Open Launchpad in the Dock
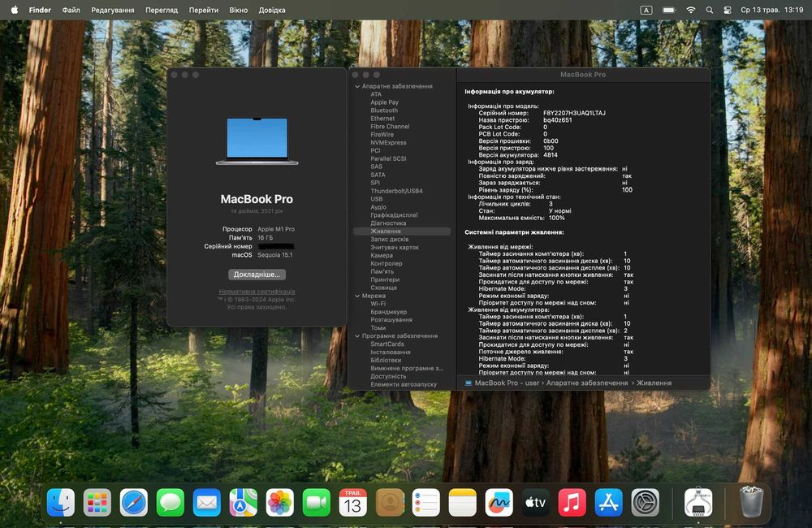The width and height of the screenshot is (812, 528). pyautogui.click(x=97, y=502)
